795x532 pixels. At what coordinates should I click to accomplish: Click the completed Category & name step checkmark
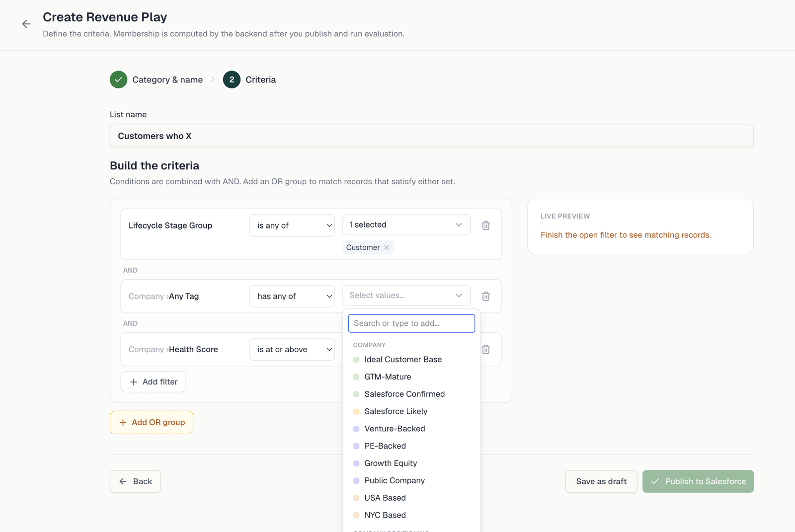(118, 79)
